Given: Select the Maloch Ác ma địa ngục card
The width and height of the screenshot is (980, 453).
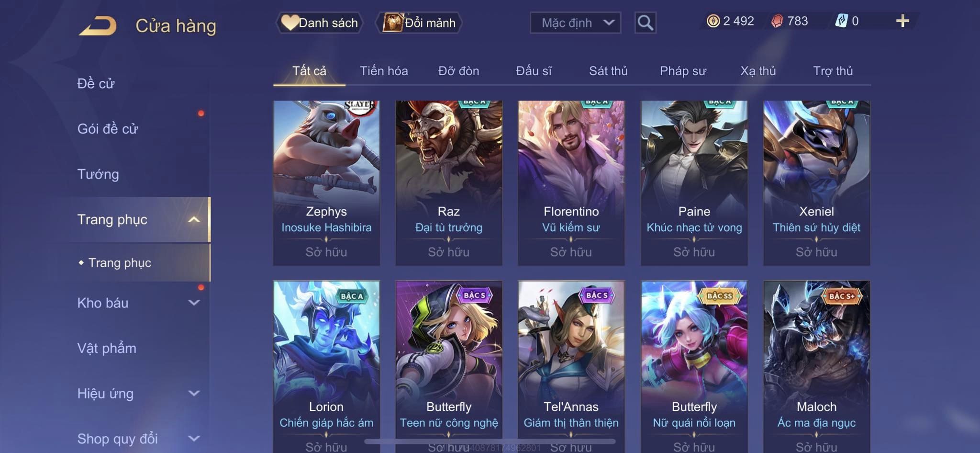Looking at the screenshot, I should click(x=816, y=367).
